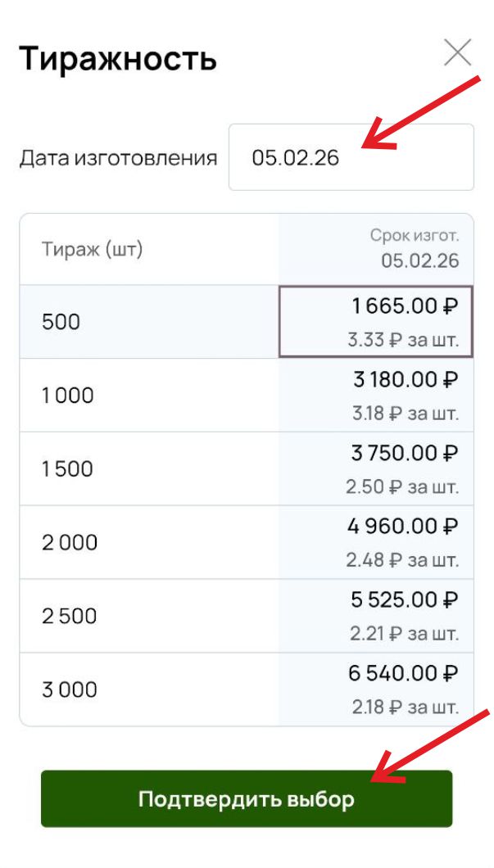Choose the 1 665.00 ₽ price cell

(376, 321)
